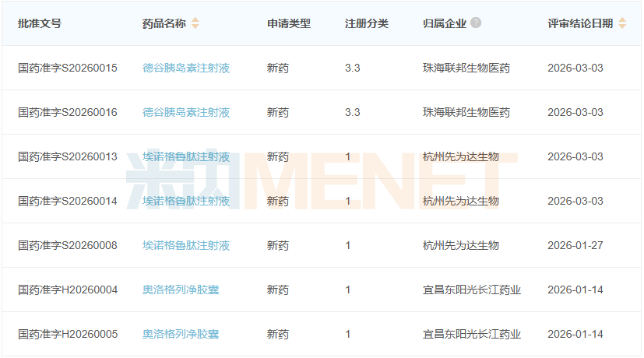Click the sort arrows beside 评审结论日期
The image size is (644, 358).
tap(622, 23)
